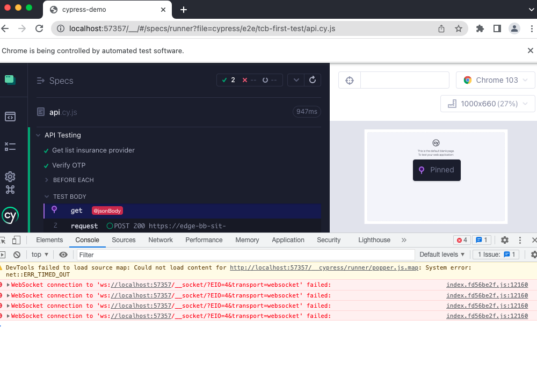Toggle the Chrome side panel icon
This screenshot has height=392, width=537.
pos(497,29)
